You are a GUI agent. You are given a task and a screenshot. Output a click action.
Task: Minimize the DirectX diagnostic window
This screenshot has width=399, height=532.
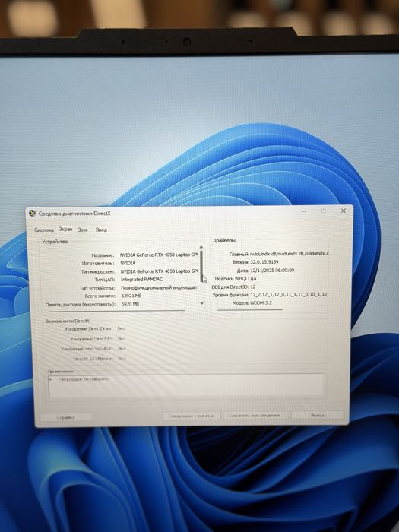pyautogui.click(x=304, y=211)
